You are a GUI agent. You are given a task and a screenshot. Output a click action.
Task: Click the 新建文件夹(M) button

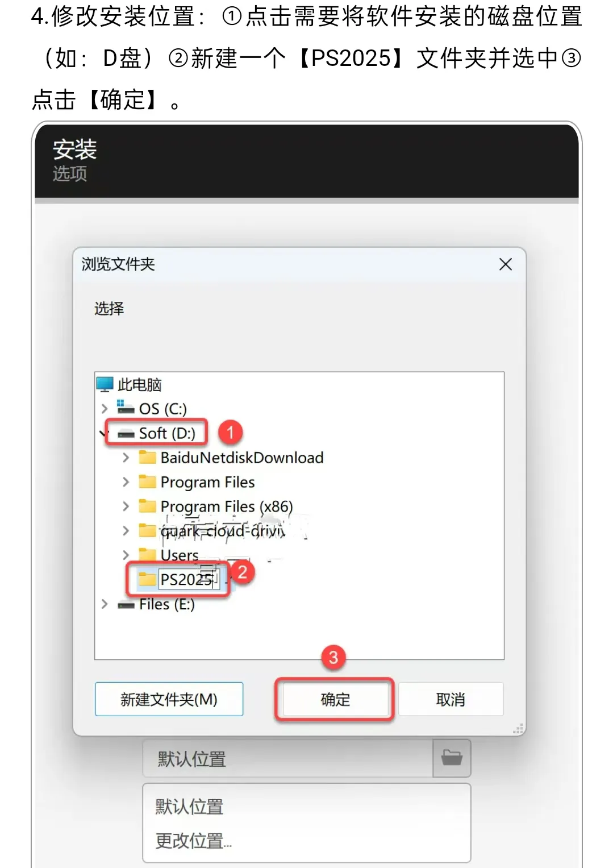(x=169, y=699)
